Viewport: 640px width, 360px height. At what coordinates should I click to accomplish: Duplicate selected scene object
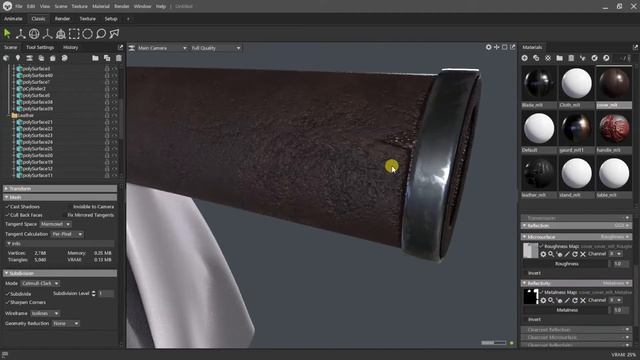(107, 58)
